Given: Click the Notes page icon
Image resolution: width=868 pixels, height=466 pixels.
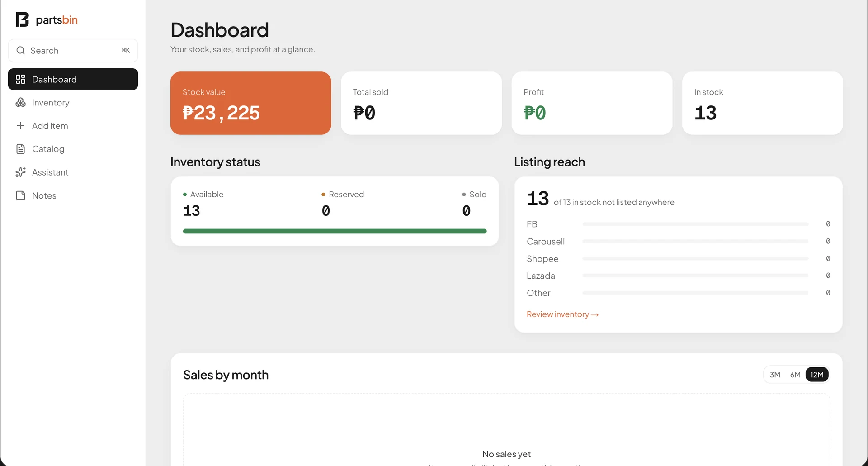Looking at the screenshot, I should pos(20,195).
